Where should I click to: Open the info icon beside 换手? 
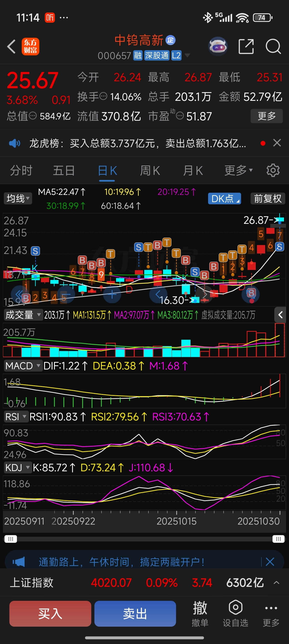click(103, 96)
